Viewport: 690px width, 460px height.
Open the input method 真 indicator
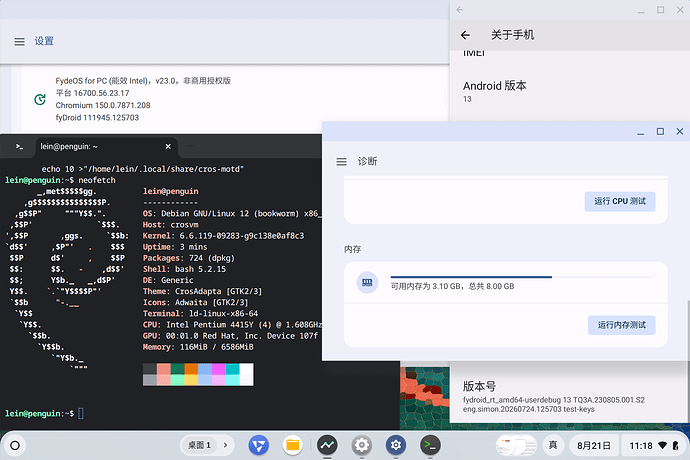tap(553, 445)
